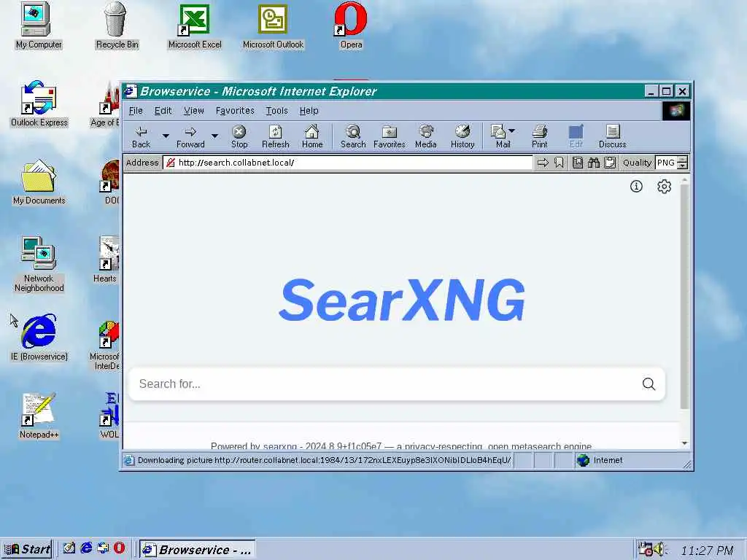
Task: Expand the Mail button dropdown arrow
Action: 511,131
